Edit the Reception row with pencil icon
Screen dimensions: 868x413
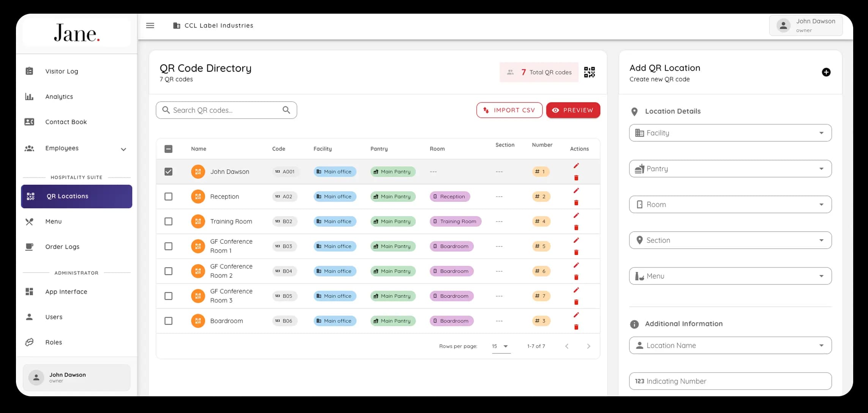(576, 191)
